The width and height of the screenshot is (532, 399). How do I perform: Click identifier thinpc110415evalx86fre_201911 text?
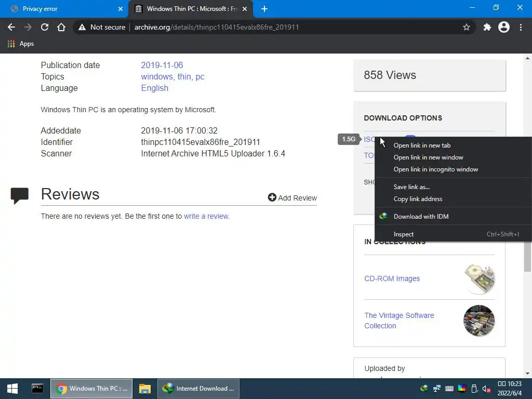coord(200,142)
